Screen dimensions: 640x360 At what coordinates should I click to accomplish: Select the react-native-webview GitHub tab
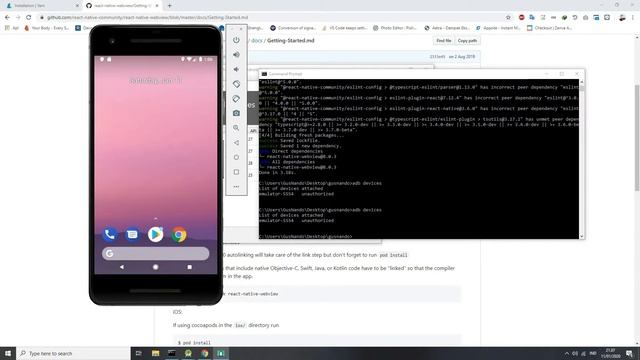122,6
